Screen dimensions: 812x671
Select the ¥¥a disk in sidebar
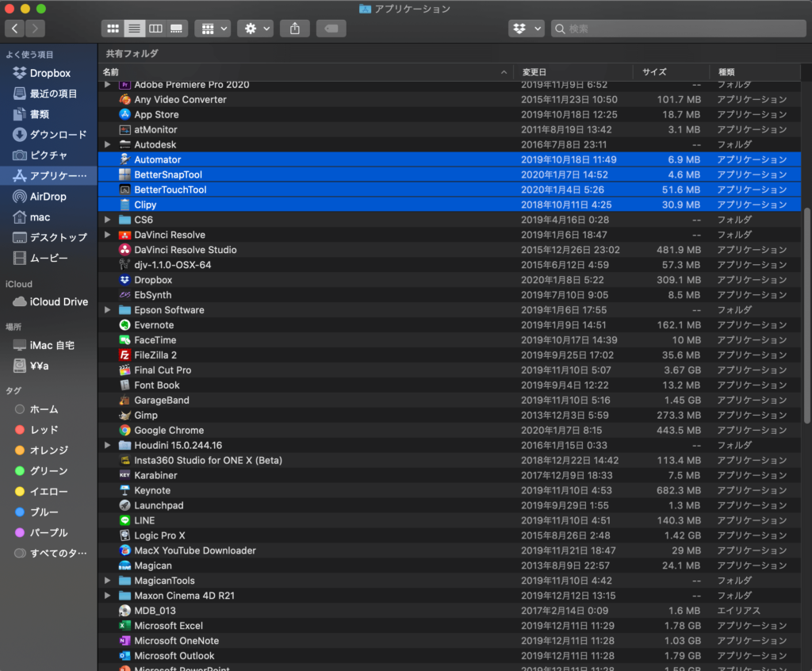tap(48, 366)
